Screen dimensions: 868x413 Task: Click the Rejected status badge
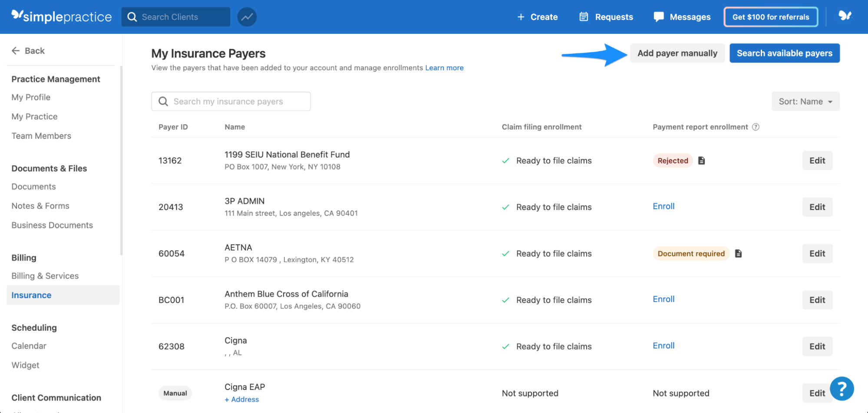[673, 161]
